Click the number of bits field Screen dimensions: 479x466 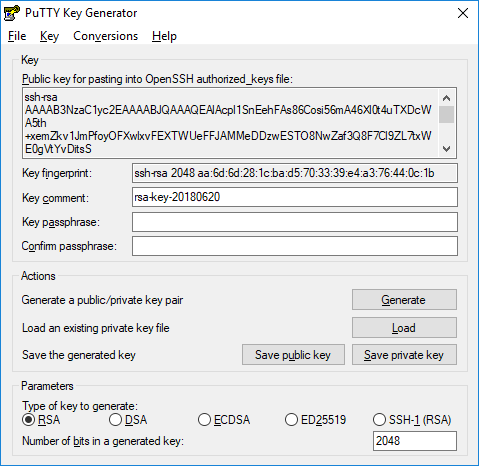[x=415, y=441]
